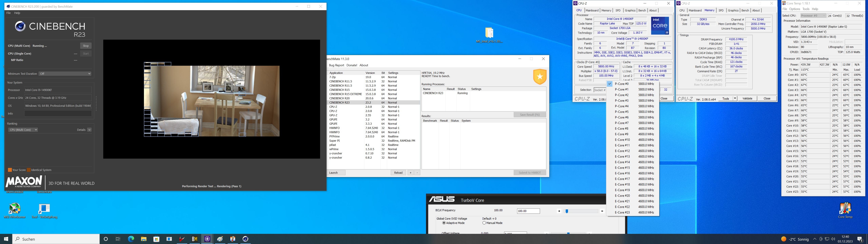Open the Core Temp Select CPU dropdown
This screenshot has width=868, height=244.
[813, 15]
